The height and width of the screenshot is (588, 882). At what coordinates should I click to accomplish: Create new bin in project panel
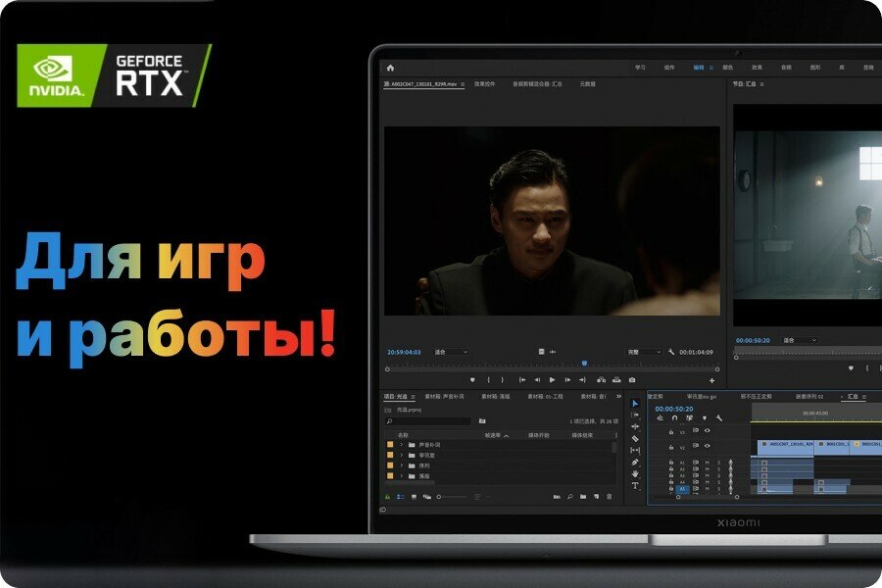(583, 497)
